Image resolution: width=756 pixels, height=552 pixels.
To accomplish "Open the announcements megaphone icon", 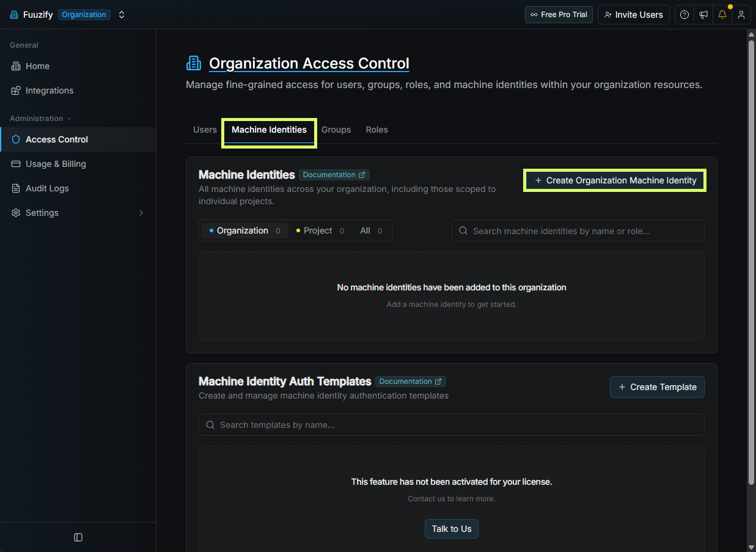I will tap(703, 15).
